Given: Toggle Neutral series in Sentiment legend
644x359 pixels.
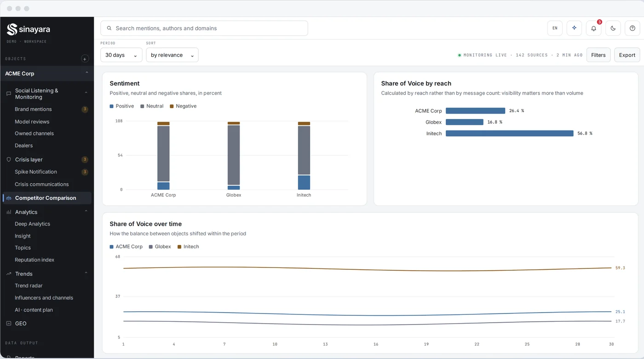Looking at the screenshot, I should pos(152,106).
